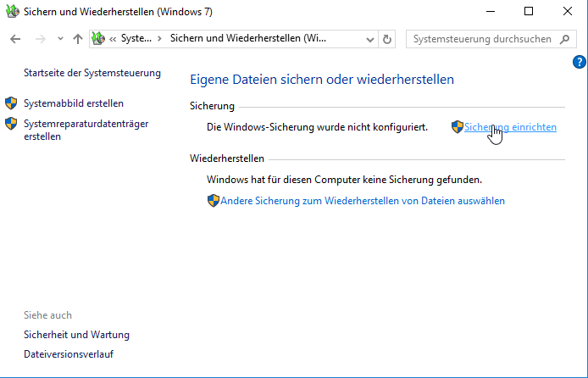
Task: Click the forward navigation arrow
Action: pos(40,39)
